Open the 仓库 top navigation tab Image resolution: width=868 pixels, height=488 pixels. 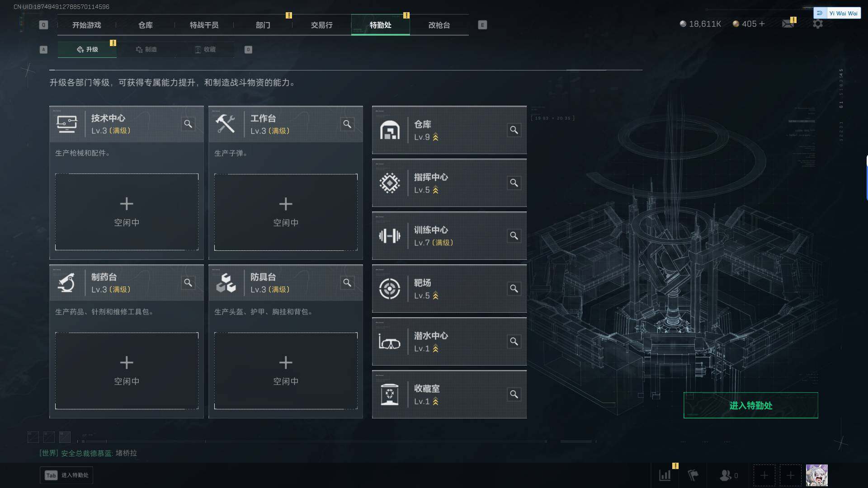(x=146, y=25)
